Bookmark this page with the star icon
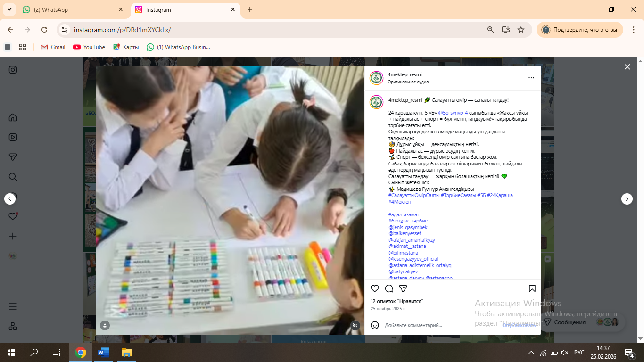This screenshot has width=644, height=362. (x=521, y=30)
